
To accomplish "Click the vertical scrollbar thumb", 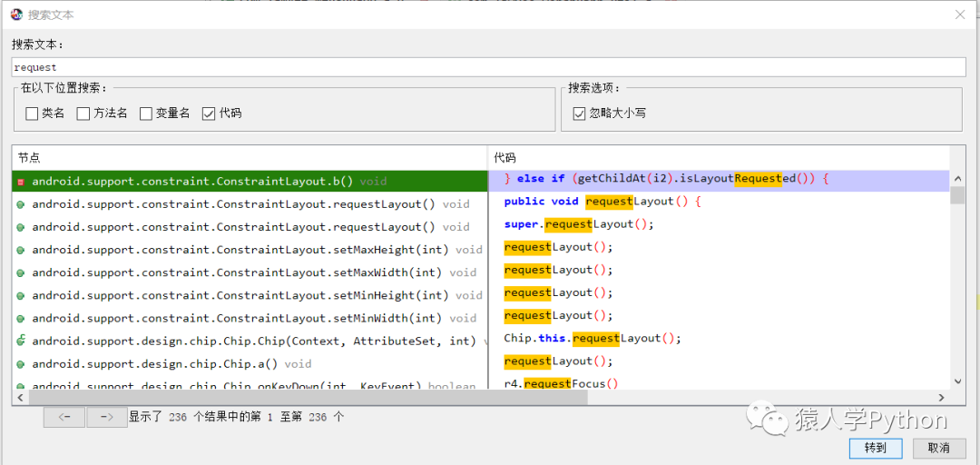I will coord(957,195).
